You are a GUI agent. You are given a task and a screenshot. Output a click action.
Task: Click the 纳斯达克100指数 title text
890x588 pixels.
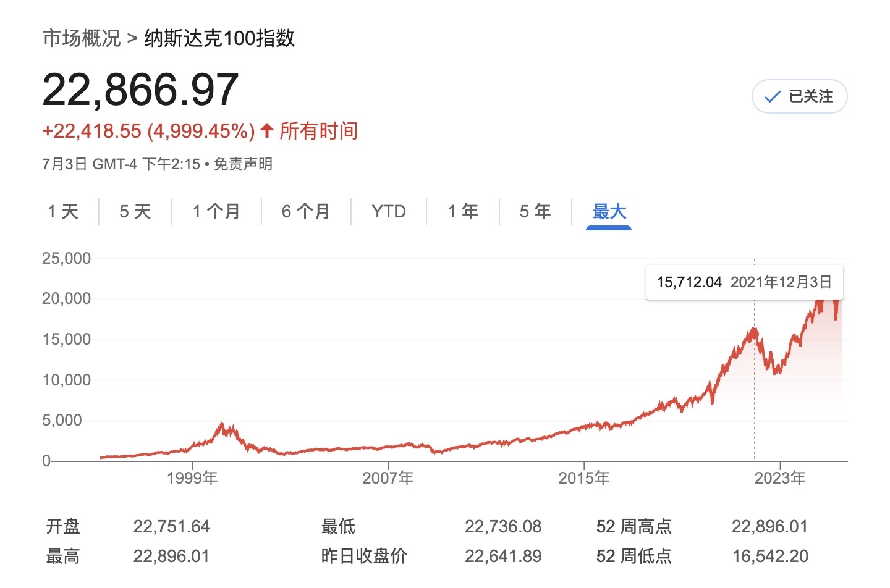pos(219,38)
